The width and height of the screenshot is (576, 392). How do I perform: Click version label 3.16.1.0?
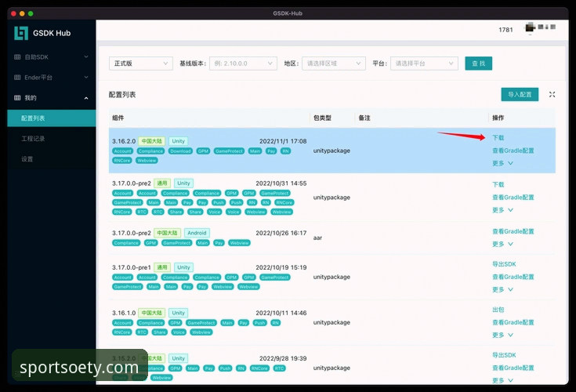tap(124, 313)
